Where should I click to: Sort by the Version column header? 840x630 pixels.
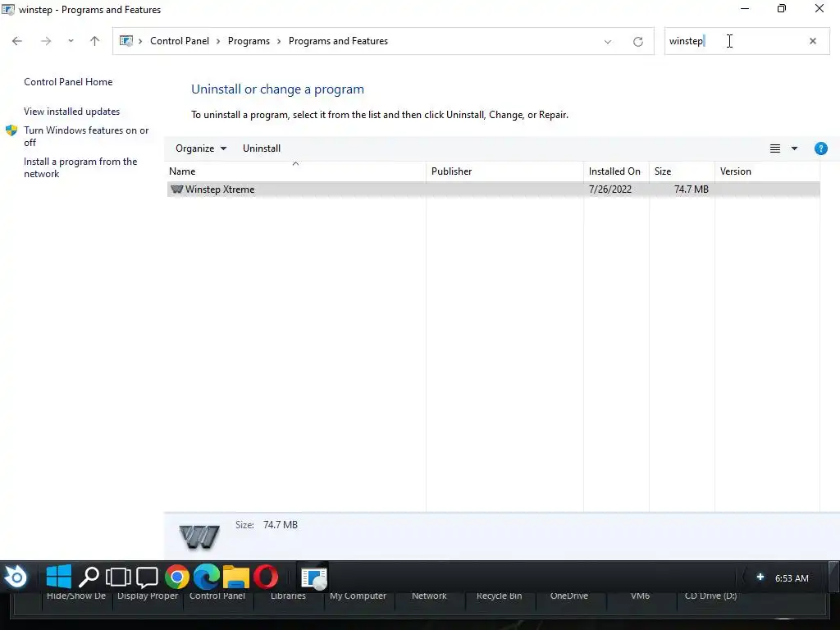click(767, 171)
